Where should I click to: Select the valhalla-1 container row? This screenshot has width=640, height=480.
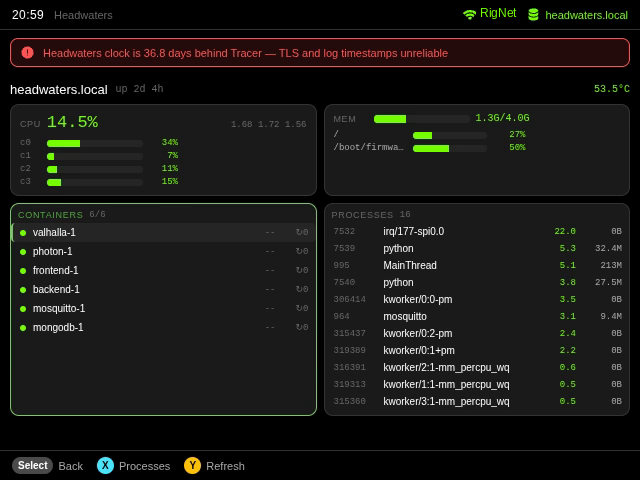click(163, 233)
